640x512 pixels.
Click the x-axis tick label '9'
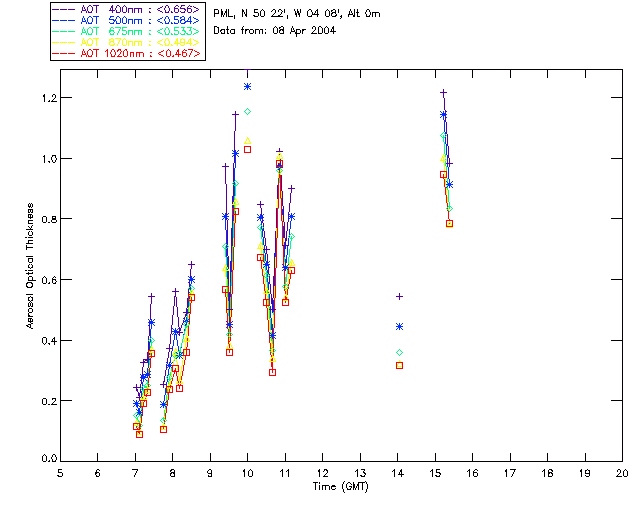coord(210,473)
